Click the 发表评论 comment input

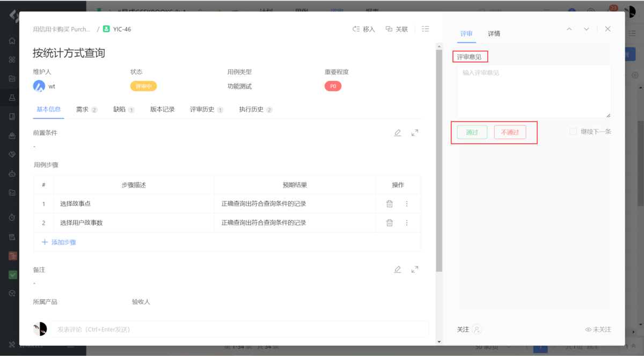coord(240,329)
